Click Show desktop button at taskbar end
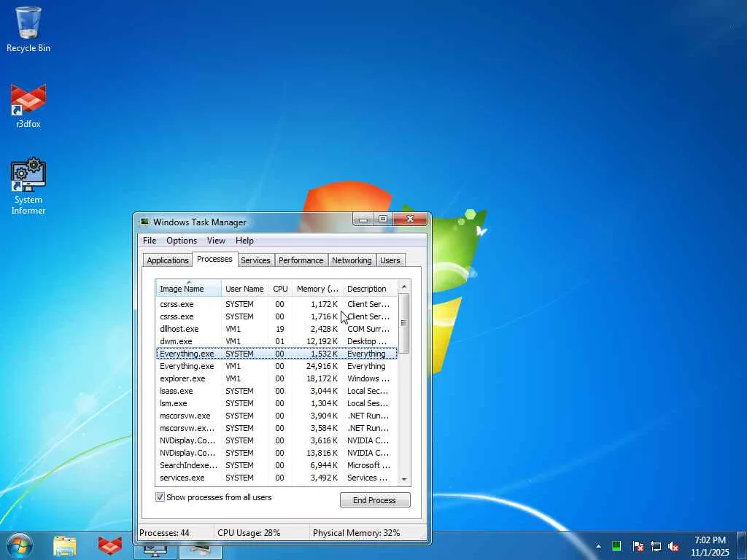Image resolution: width=747 pixels, height=560 pixels. tap(742, 545)
